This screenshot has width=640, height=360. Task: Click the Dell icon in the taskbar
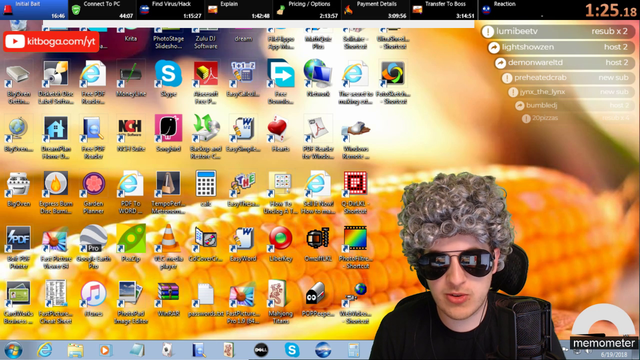click(x=261, y=350)
